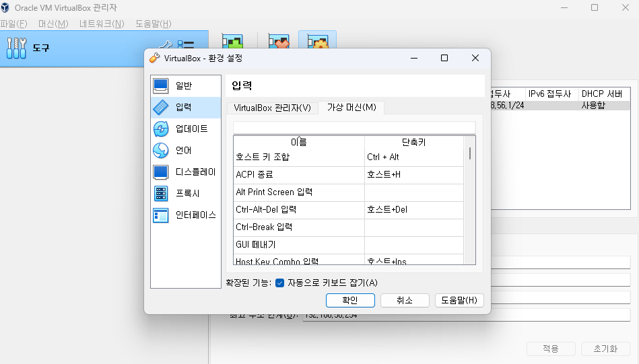Click the network properties gear toolbar icon
639x364 pixels.
tap(317, 41)
